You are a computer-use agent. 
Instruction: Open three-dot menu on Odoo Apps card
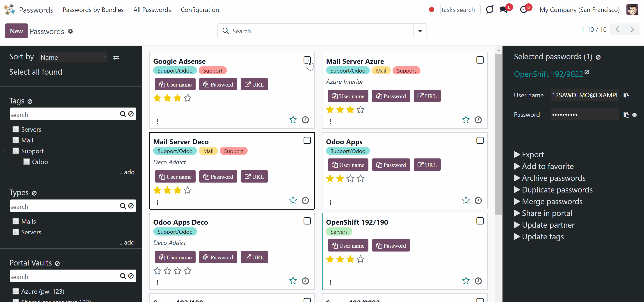click(330, 202)
